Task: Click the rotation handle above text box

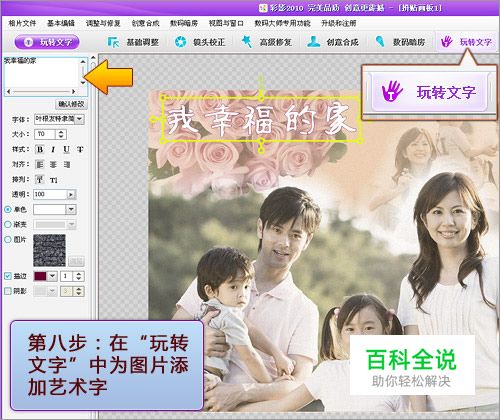Action: (261, 79)
